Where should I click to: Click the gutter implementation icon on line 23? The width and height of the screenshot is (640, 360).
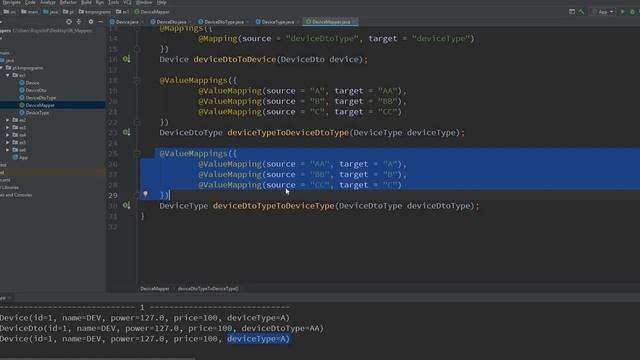[127, 132]
